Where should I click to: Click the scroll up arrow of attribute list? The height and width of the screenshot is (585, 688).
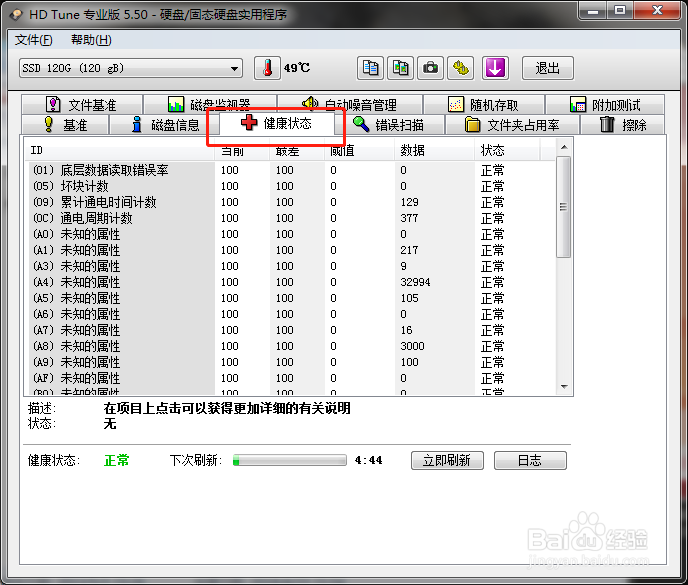(x=564, y=147)
